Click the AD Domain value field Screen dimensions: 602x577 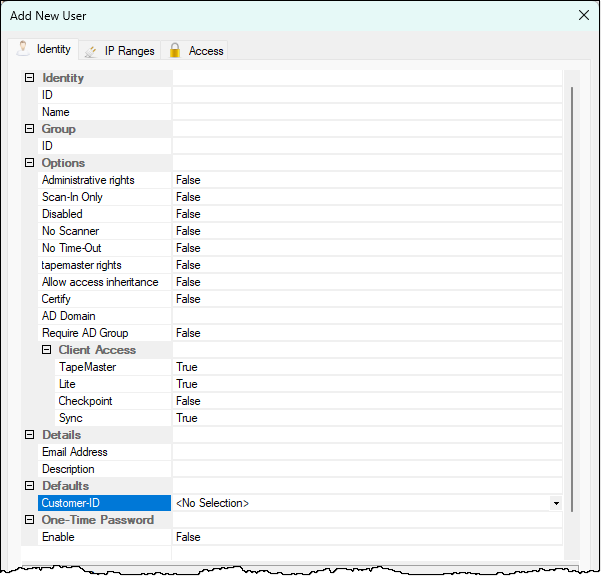point(366,316)
